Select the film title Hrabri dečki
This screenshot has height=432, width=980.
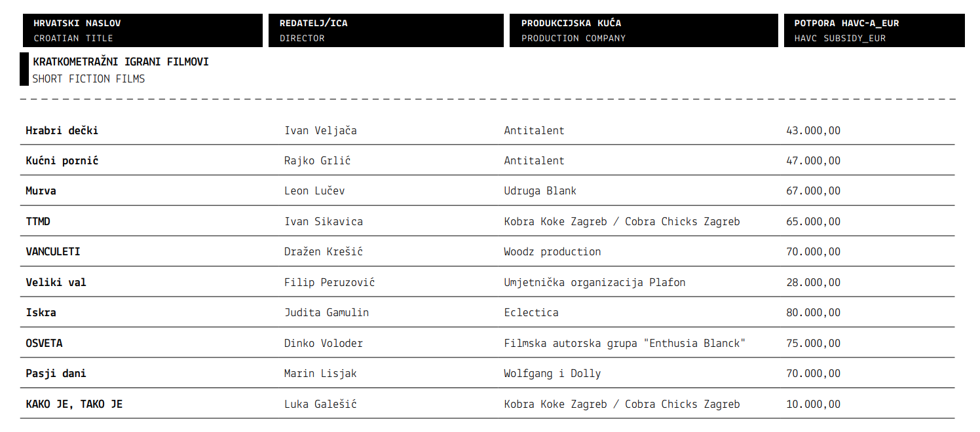tap(62, 130)
